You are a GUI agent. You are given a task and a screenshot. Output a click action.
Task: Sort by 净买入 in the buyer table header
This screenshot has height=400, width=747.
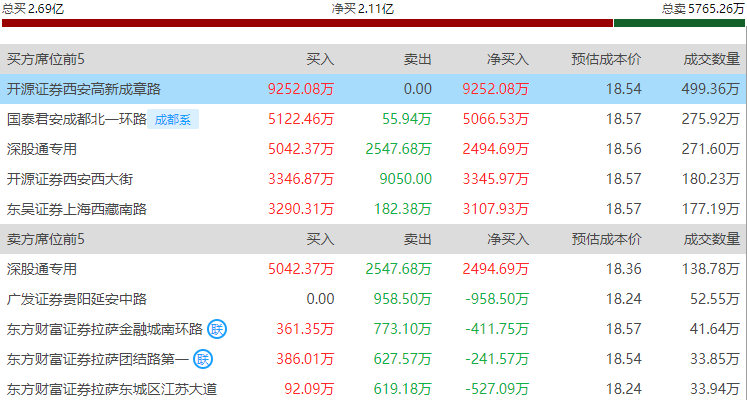click(x=508, y=59)
